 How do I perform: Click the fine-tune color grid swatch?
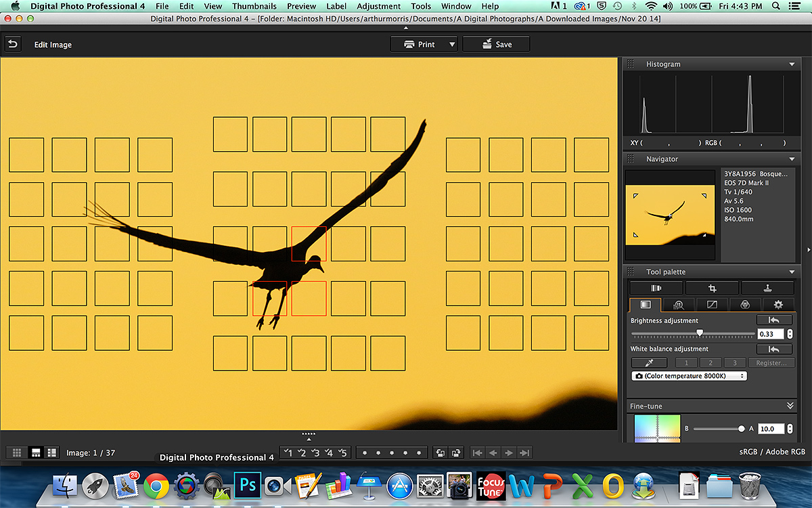[657, 429]
